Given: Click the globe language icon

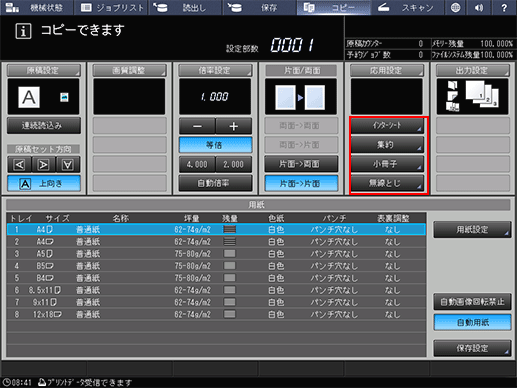Looking at the screenshot, I should 456,7.
